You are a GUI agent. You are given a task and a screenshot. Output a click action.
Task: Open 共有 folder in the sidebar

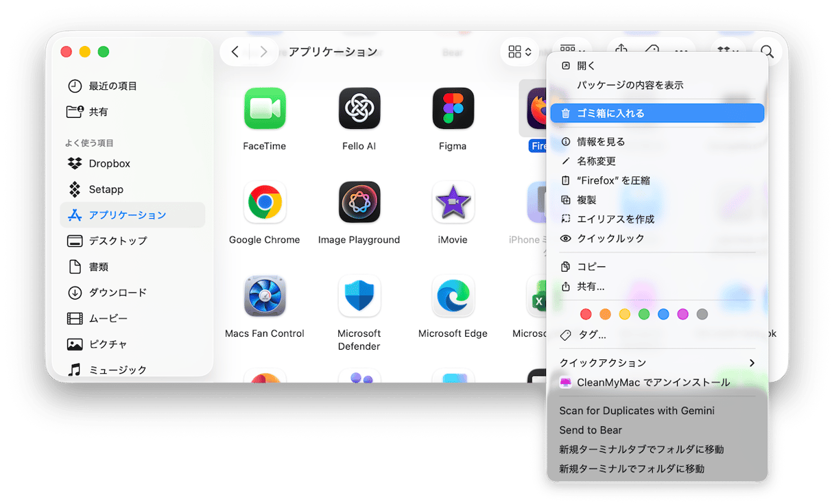[132, 112]
